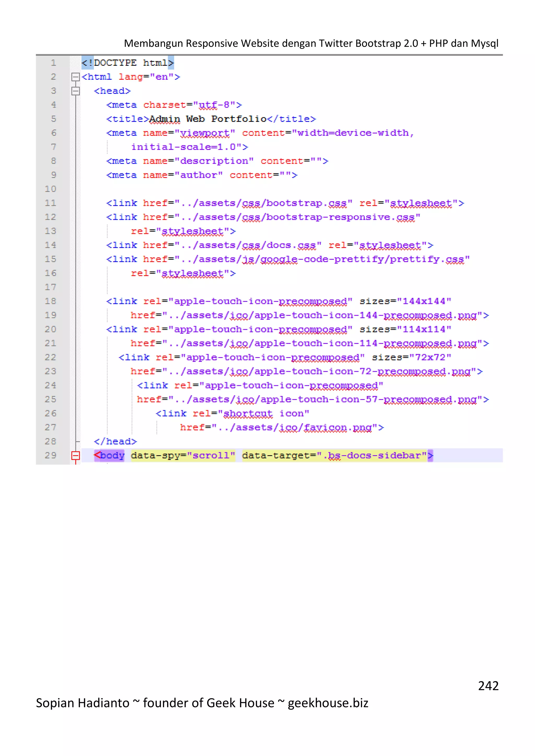The width and height of the screenshot is (535, 756).
Task: Collapse the html tag fold marker
Action: [x=75, y=77]
